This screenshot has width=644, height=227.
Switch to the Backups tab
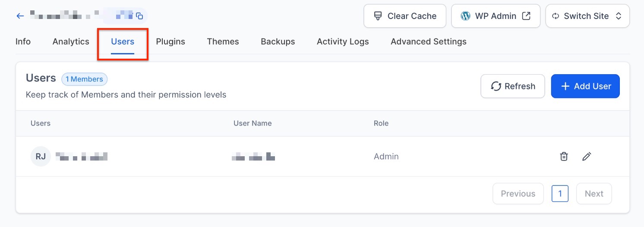pyautogui.click(x=278, y=42)
